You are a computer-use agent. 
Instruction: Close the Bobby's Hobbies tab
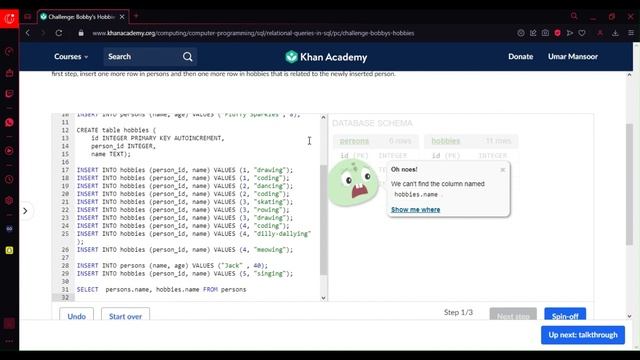coord(122,17)
